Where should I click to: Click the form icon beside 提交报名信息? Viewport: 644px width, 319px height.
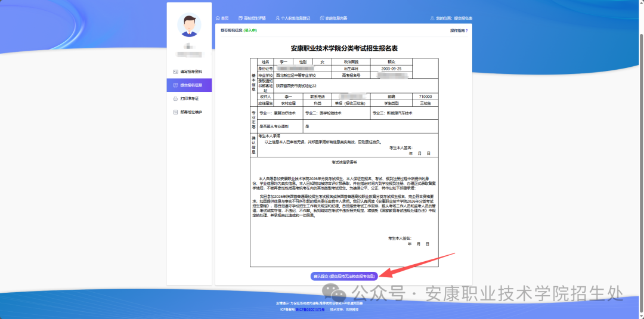tap(175, 85)
